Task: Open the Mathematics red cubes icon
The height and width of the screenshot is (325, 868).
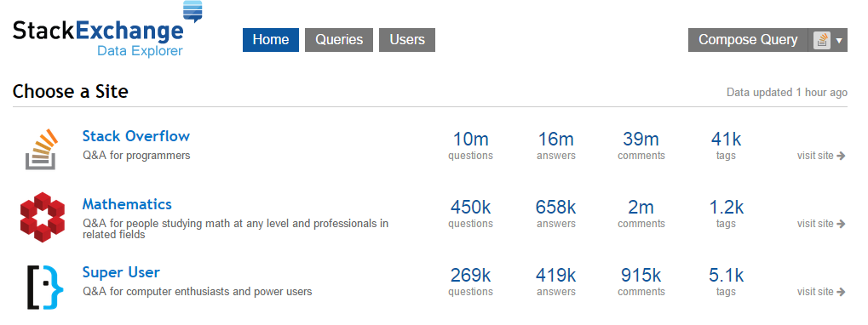Action: [x=42, y=217]
